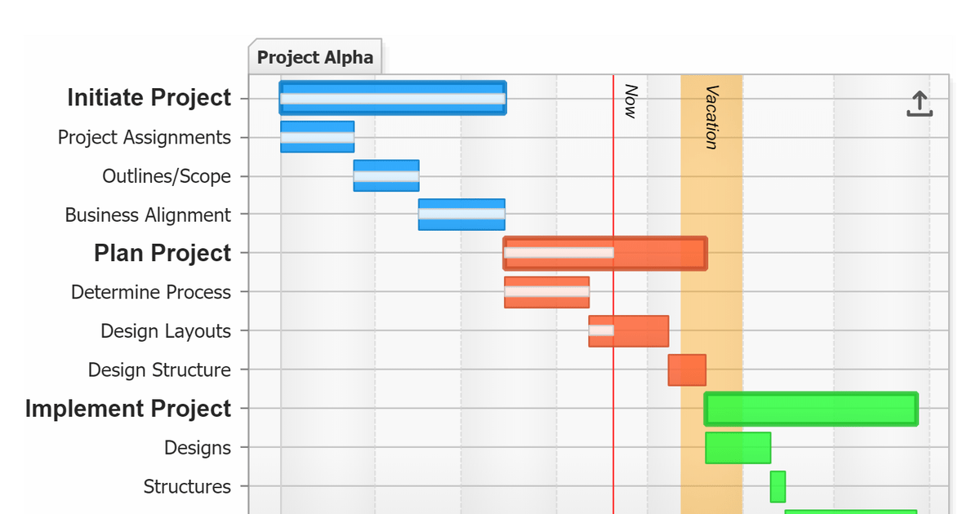Click the Design Structure task bar

[688, 369]
